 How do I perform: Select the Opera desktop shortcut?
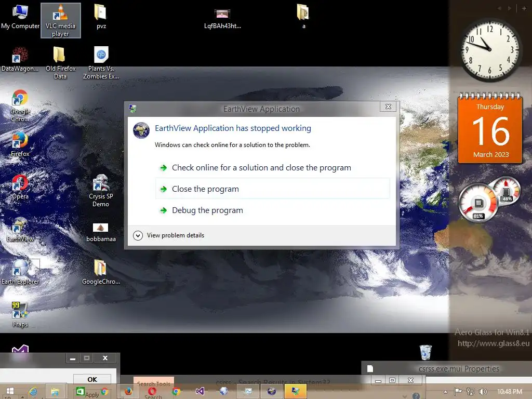coord(20,187)
